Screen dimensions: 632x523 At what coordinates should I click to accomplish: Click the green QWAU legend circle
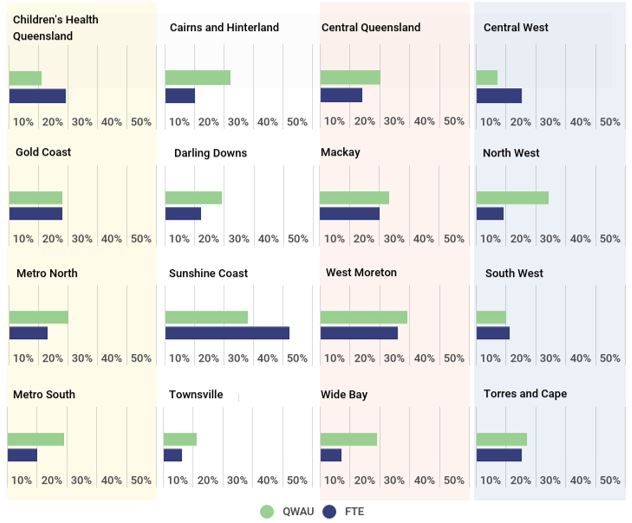point(267,511)
